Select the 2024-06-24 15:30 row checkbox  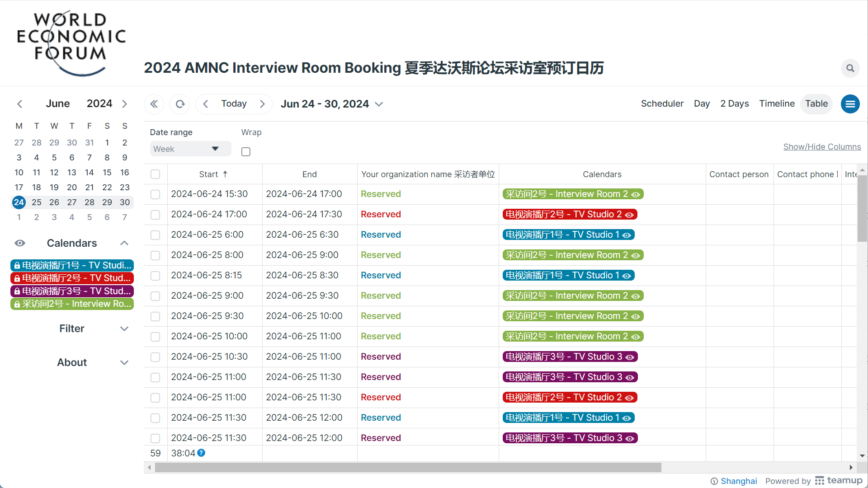(156, 194)
